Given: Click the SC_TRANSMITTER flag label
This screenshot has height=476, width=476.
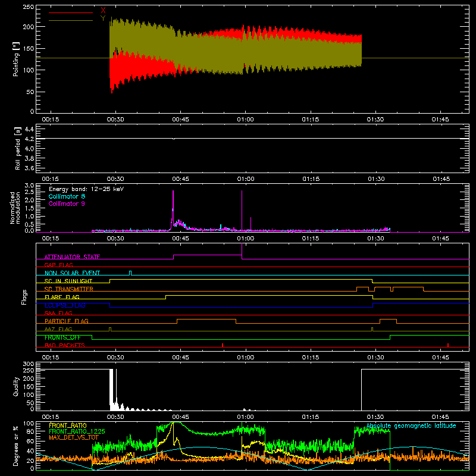Looking at the screenshot, I should [69, 289].
